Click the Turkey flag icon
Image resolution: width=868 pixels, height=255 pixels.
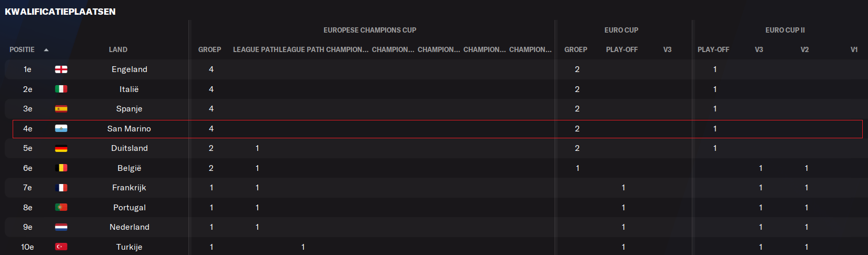[x=61, y=247]
